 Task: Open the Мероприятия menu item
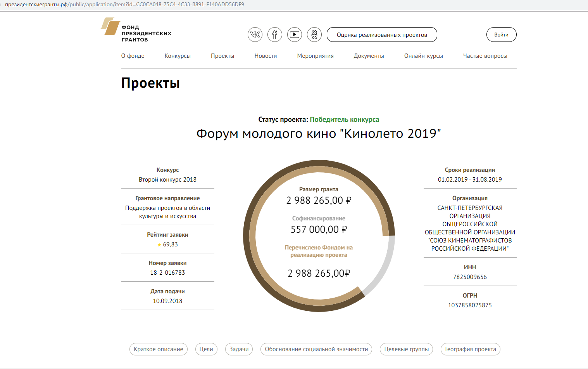[315, 56]
